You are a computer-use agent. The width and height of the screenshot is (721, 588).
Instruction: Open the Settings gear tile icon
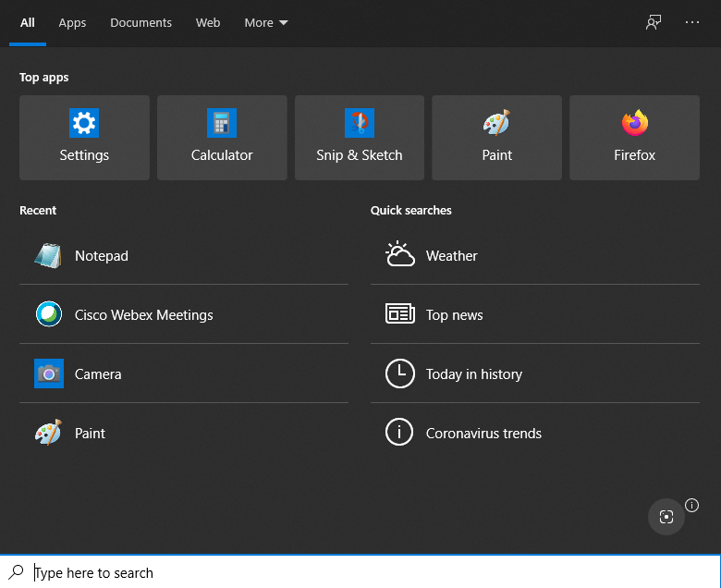(x=84, y=123)
